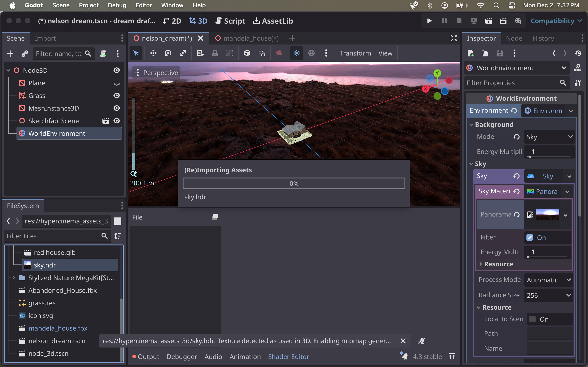
Task: Click the Output console button
Action: coord(148,356)
